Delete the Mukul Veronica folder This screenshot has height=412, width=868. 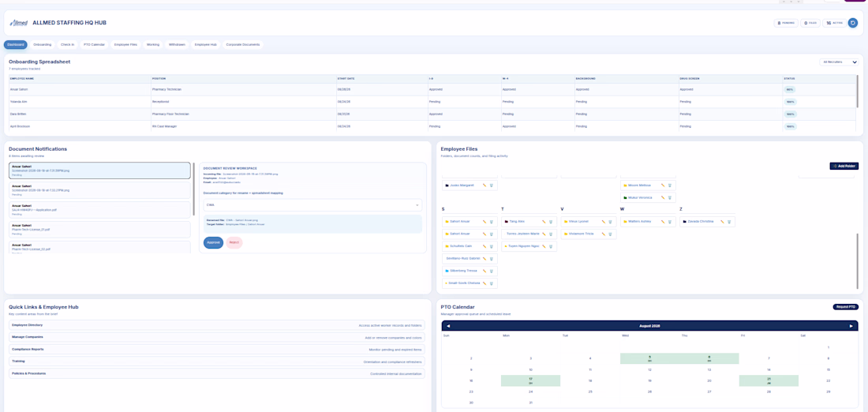point(669,197)
